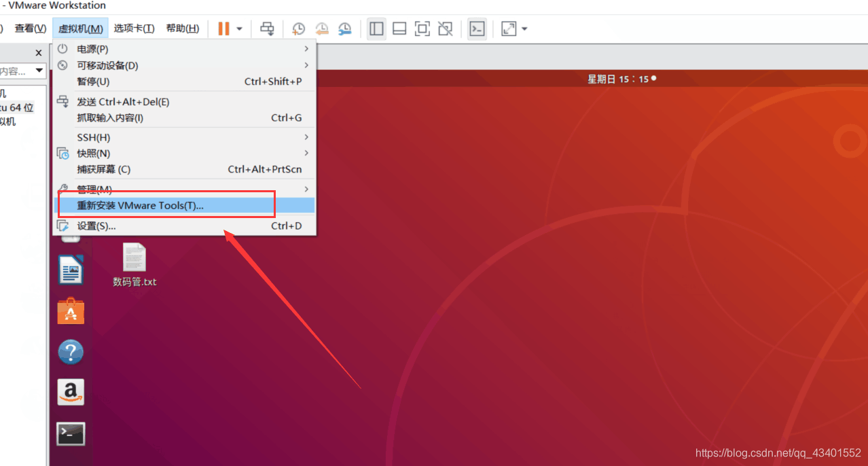Viewport: 868px width, 466px height.
Task: Open the 帮助(H) menu
Action: tap(182, 29)
